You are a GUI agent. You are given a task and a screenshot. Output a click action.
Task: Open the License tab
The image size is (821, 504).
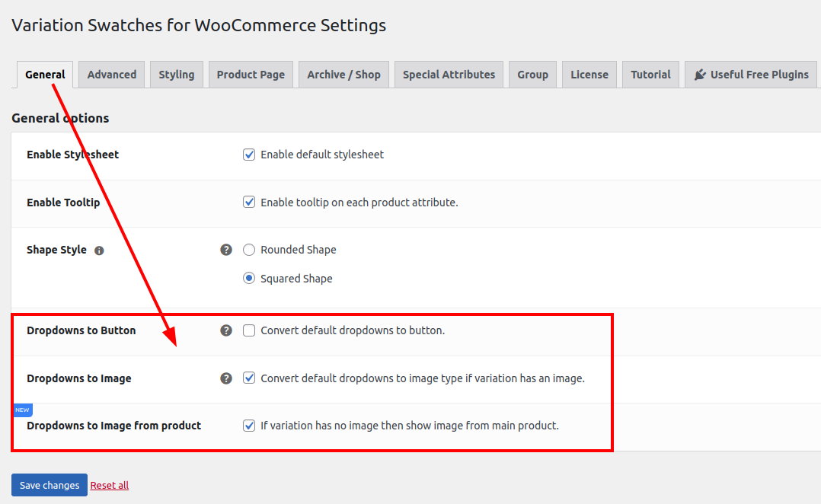[589, 75]
